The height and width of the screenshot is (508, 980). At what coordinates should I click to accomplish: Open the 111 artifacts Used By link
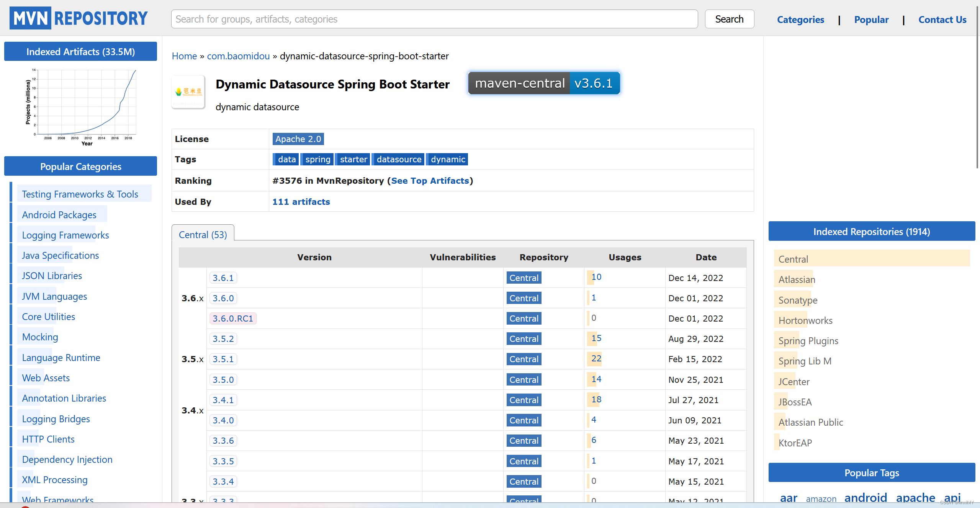(x=301, y=201)
